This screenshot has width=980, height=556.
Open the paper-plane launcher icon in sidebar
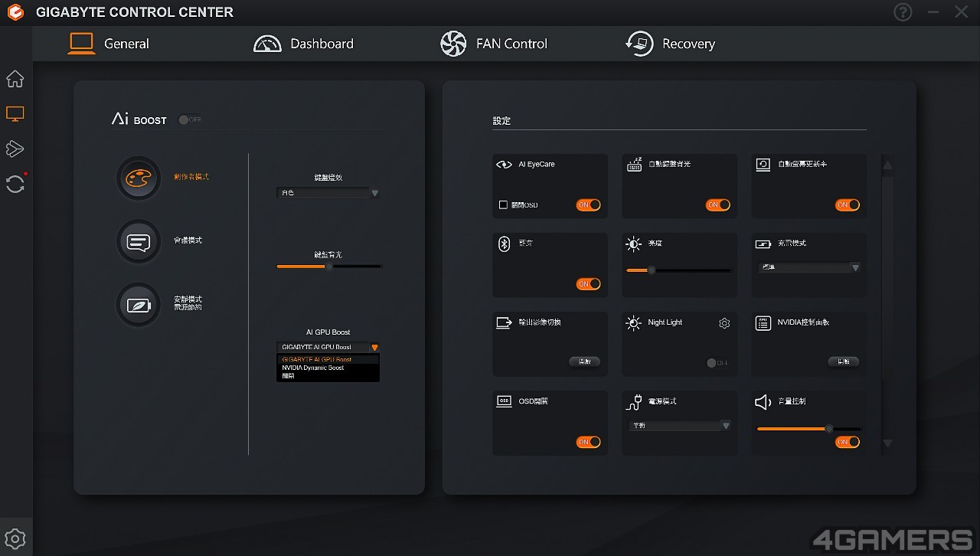(15, 149)
